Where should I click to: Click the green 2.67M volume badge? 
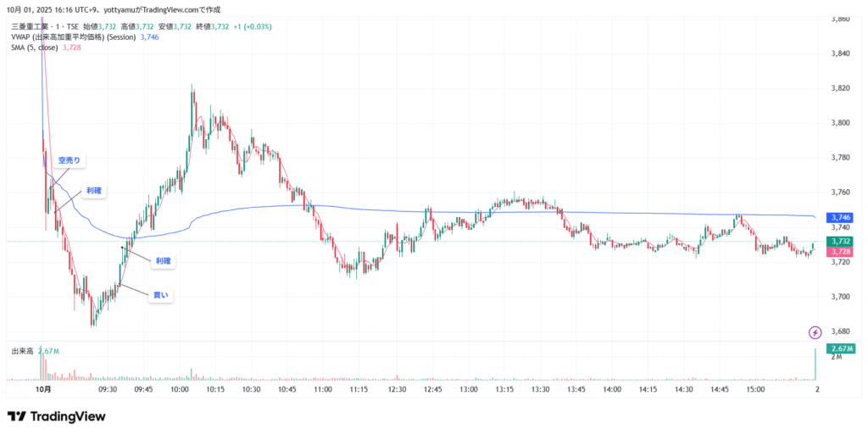[840, 349]
